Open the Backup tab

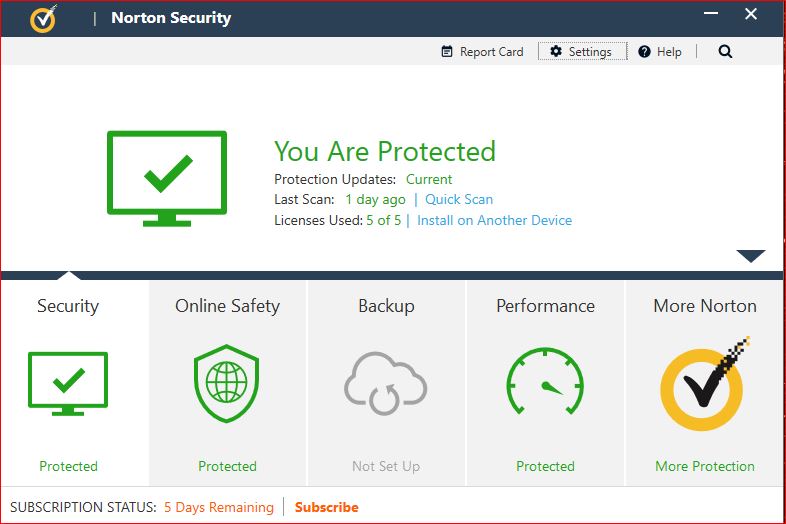click(386, 306)
